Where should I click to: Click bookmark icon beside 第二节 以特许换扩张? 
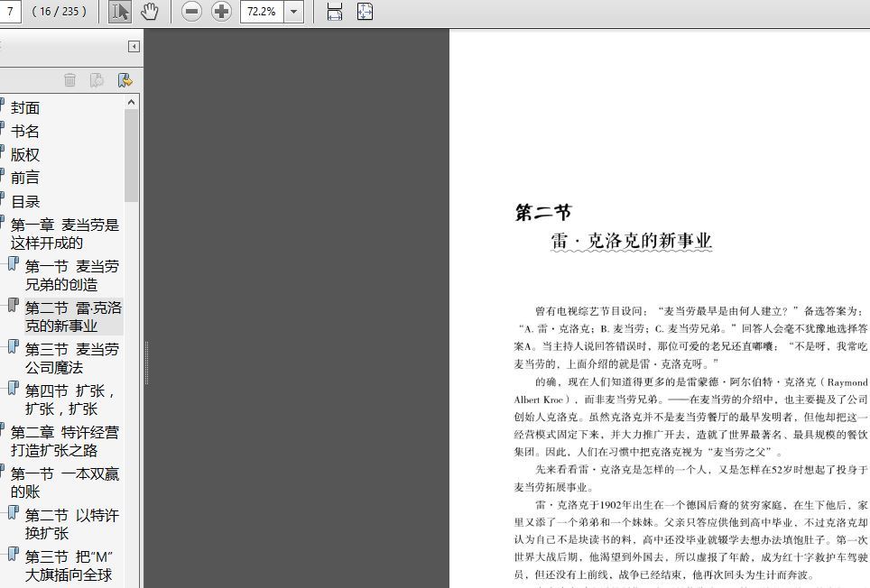(14, 513)
